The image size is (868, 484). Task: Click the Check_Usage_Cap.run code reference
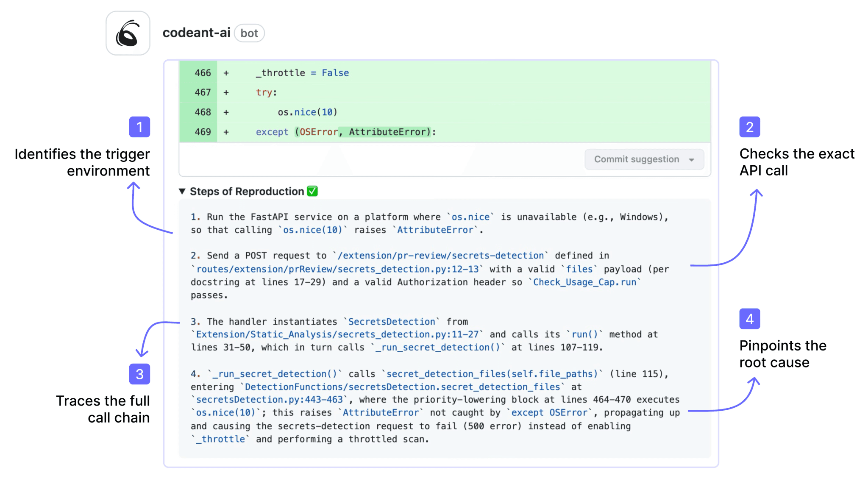coord(584,282)
